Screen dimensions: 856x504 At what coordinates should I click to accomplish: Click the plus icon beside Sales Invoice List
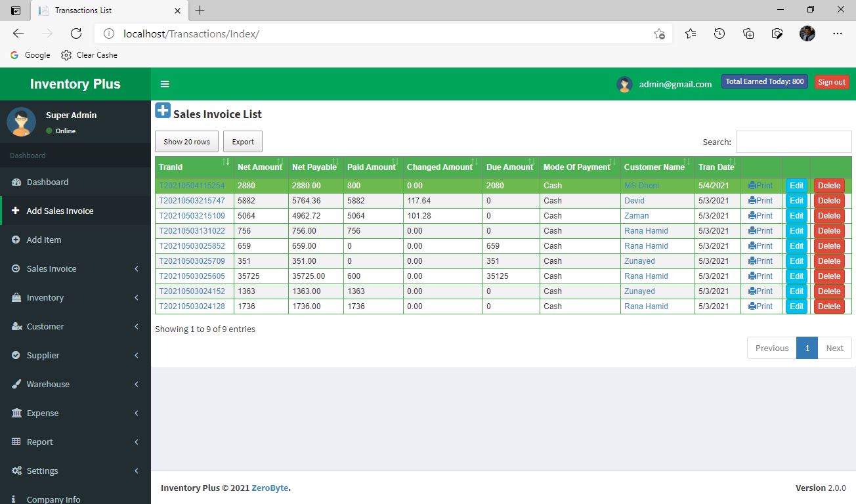(163, 110)
